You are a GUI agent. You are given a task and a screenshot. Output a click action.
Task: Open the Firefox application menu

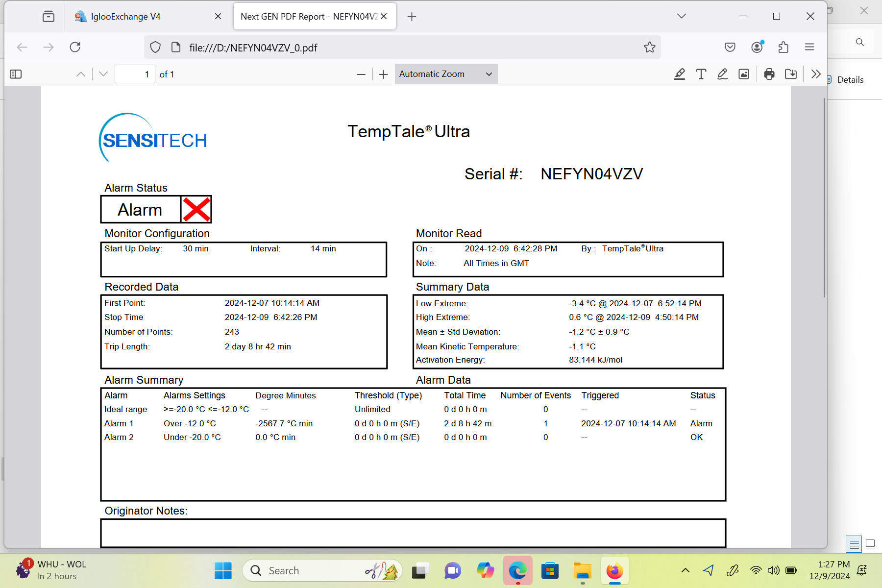click(809, 48)
